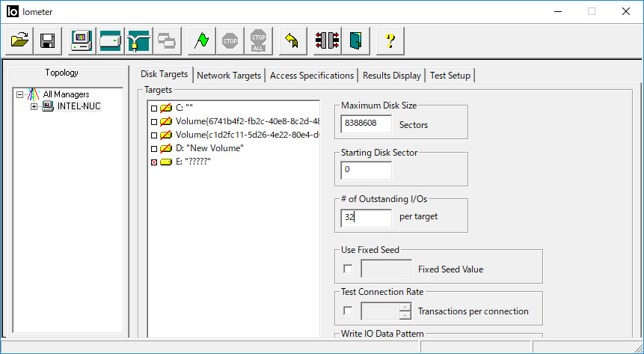Select D: "New Volume" in the targets list
Viewport: 644px width, 354px height.
[x=209, y=148]
